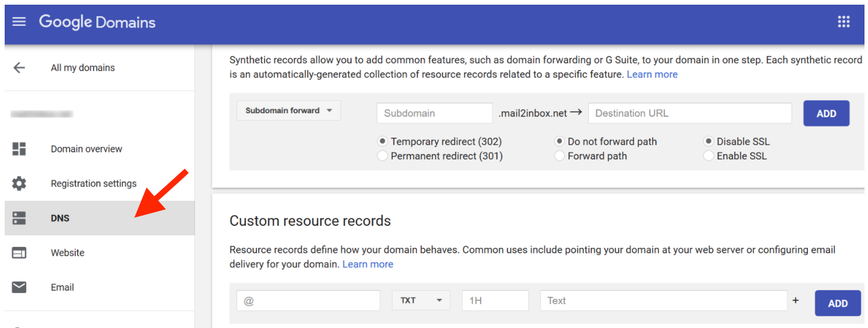Select Permanent redirect (301)
Screen dimensions: 868x328
[440, 156]
